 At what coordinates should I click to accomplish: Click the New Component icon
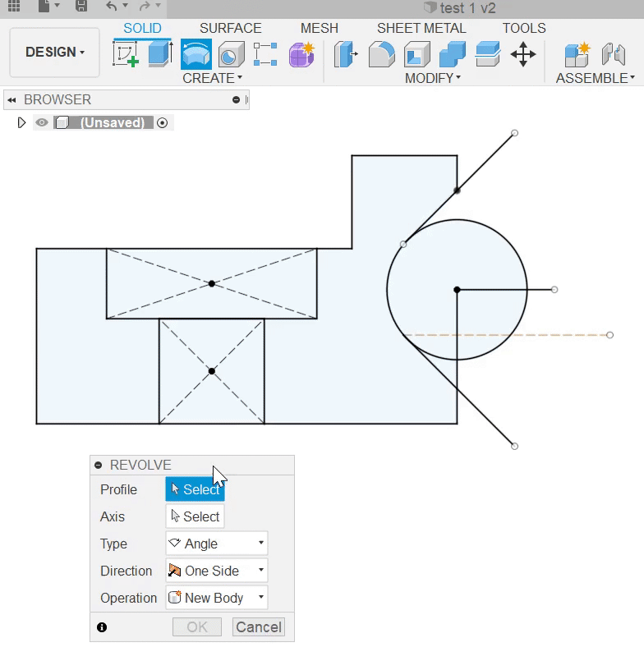[x=577, y=54]
